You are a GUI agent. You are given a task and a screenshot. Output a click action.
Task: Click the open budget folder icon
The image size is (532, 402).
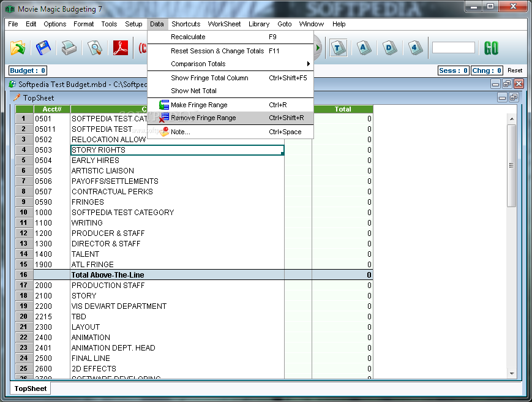click(18, 48)
